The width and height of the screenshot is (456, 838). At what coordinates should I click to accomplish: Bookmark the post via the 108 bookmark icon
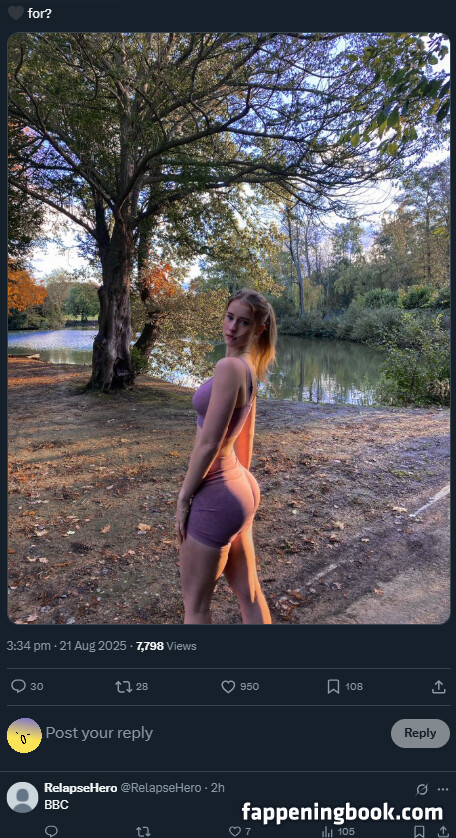click(333, 686)
